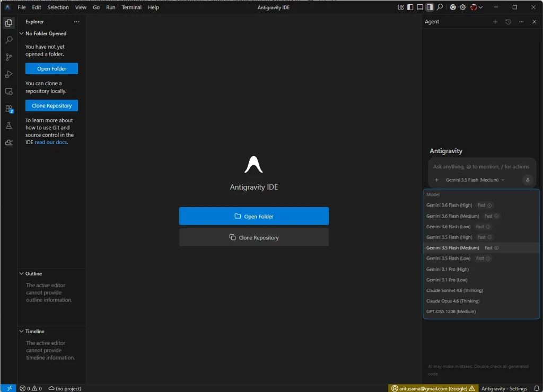Select the Gemini 3.5 Flash (High) model
The width and height of the screenshot is (543, 392).
click(x=481, y=237)
